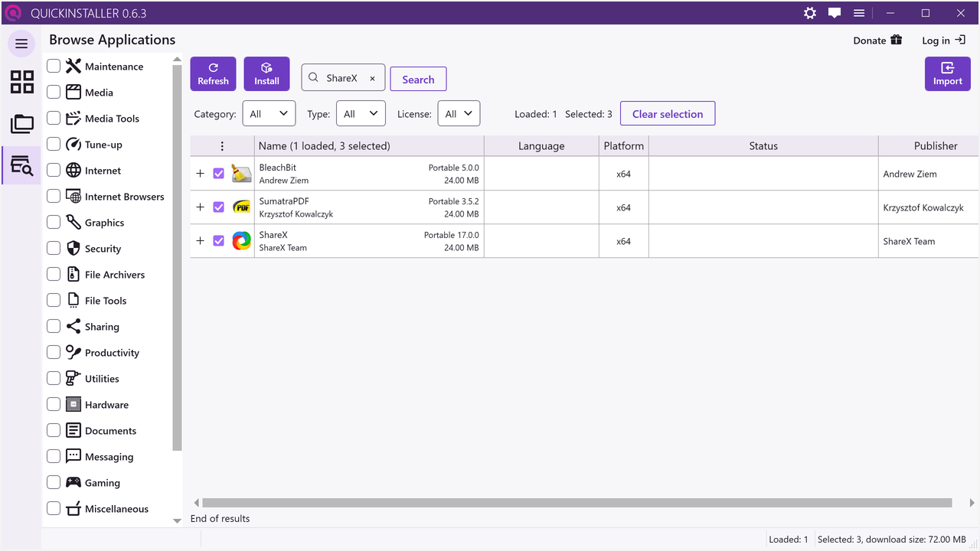980x551 pixels.
Task: Expand the SumatraPDF row details
Action: click(201, 207)
